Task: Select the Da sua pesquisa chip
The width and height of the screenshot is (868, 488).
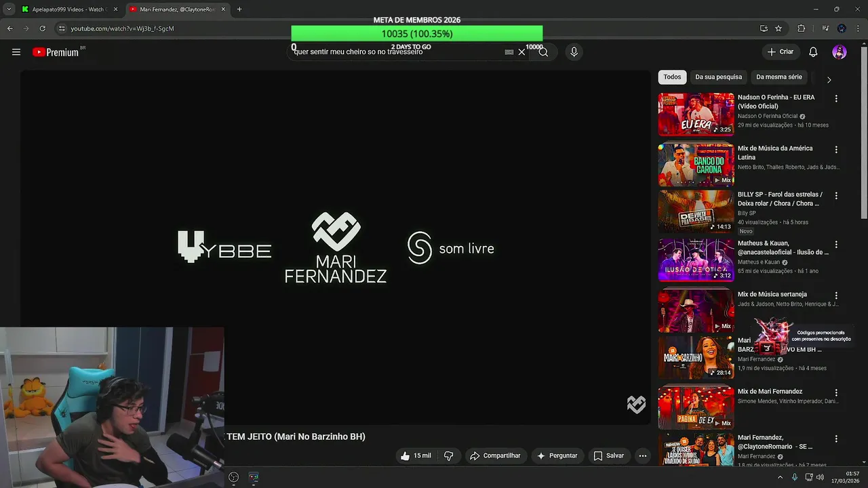Action: [x=718, y=77]
